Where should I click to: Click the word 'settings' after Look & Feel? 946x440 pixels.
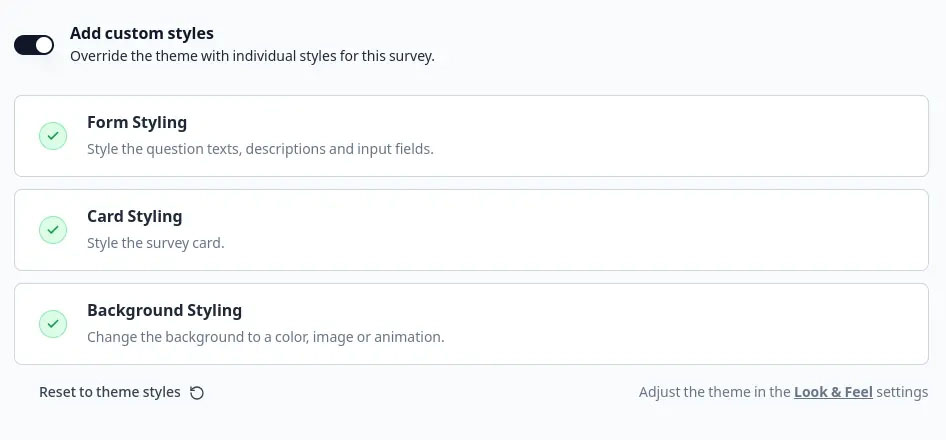point(902,392)
